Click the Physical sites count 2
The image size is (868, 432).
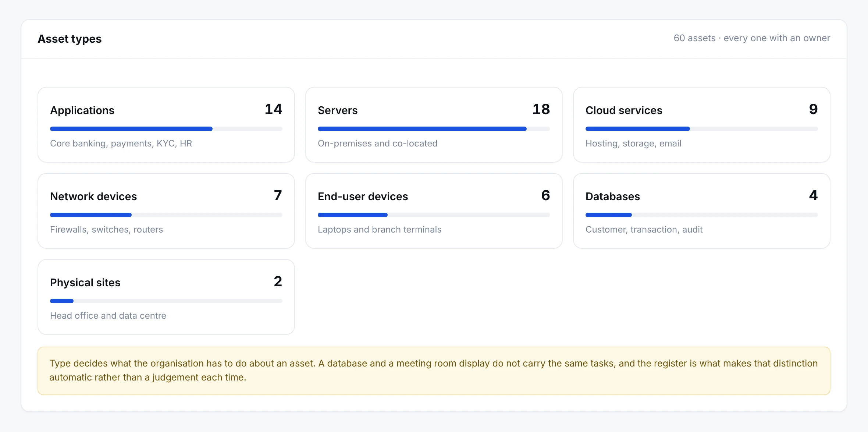pos(278,281)
